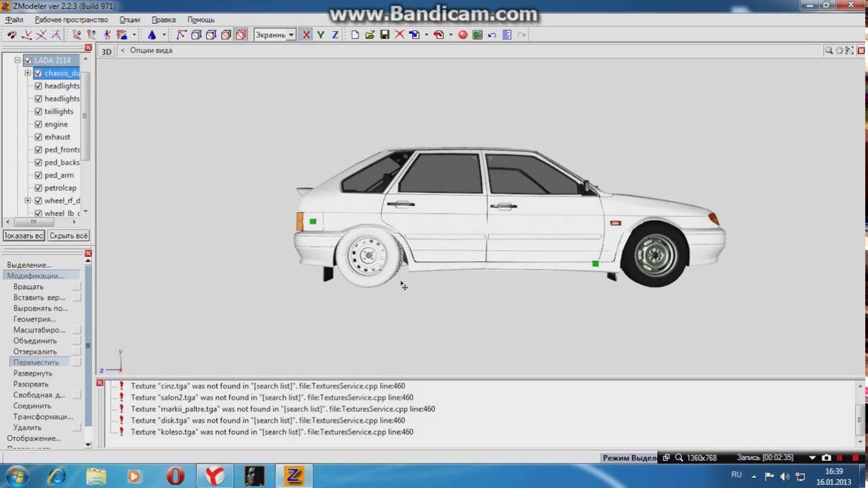
Task: Open dropdown arrow next to import icon
Action: [x=426, y=35]
